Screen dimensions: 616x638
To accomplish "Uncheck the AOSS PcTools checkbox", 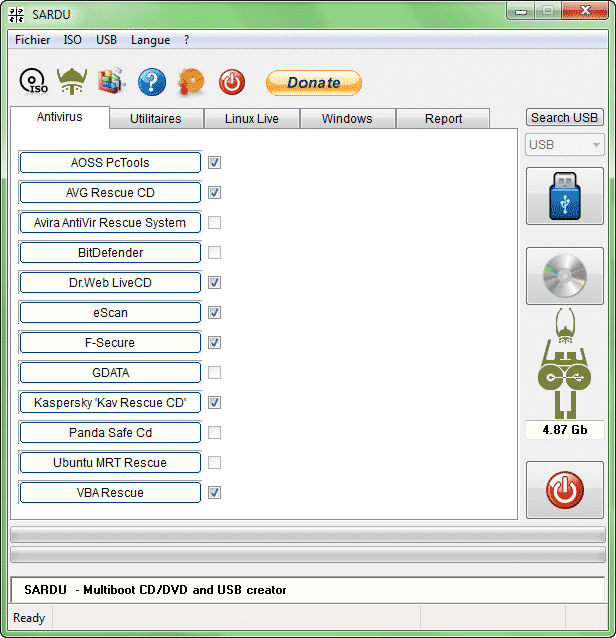I will 214,162.
